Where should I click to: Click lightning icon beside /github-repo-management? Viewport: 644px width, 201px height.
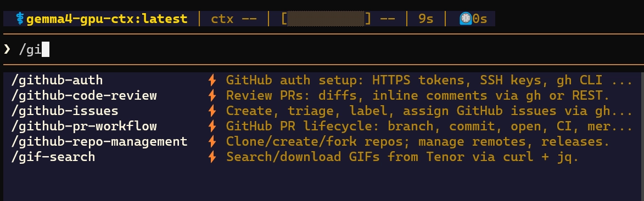(x=212, y=142)
